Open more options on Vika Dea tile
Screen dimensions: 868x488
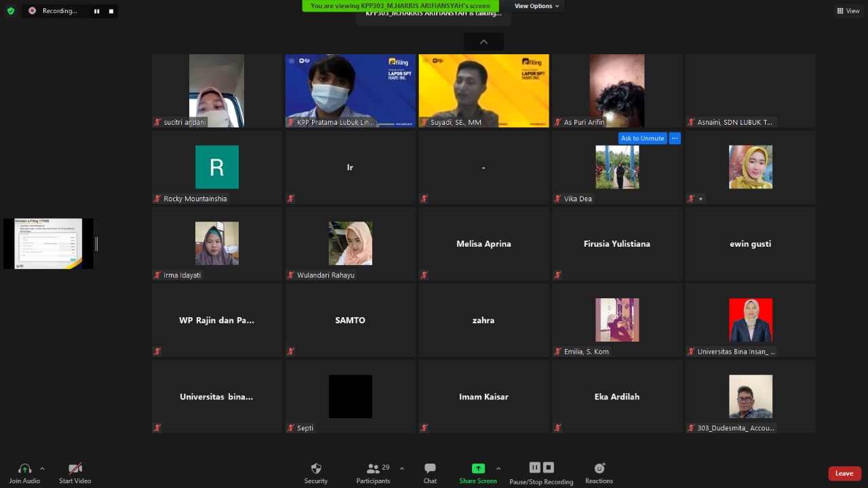tap(674, 138)
